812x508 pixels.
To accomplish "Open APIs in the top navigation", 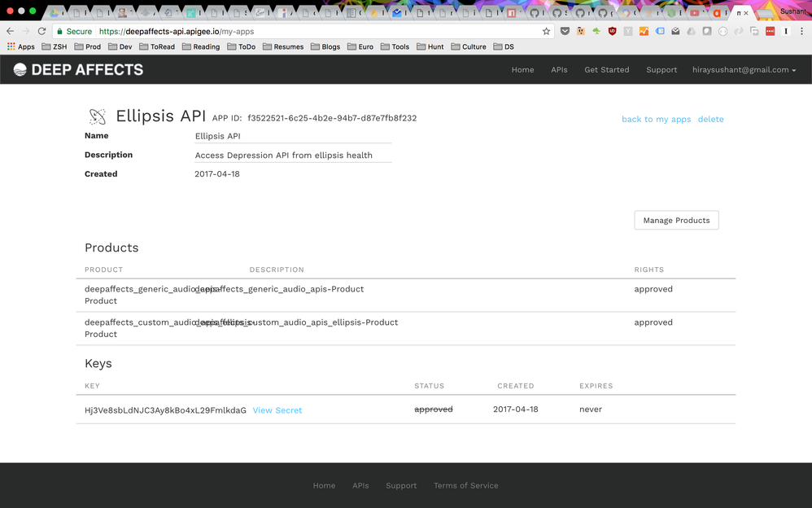I will (559, 69).
